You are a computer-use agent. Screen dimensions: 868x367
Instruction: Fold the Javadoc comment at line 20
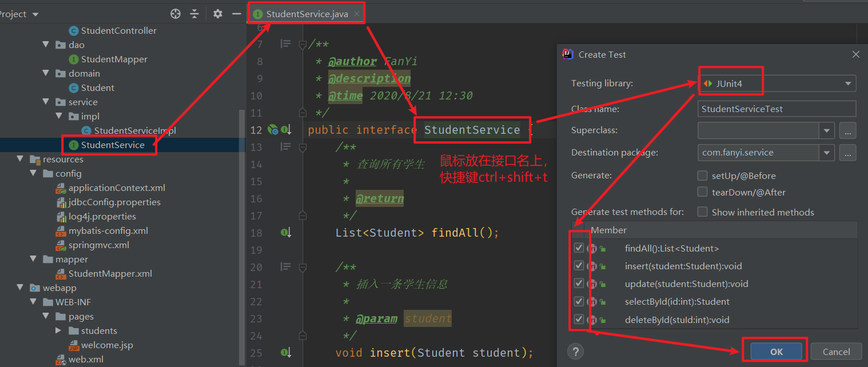click(303, 267)
